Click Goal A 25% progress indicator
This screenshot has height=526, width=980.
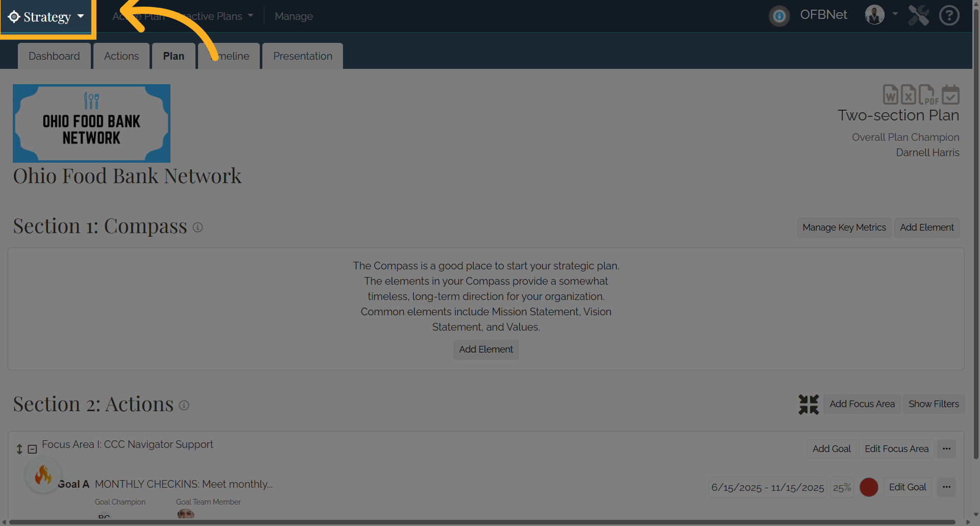pyautogui.click(x=842, y=487)
